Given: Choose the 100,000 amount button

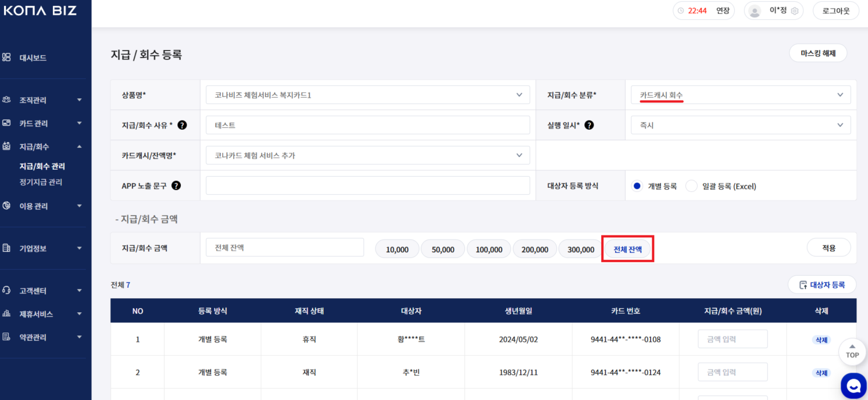Looking at the screenshot, I should [x=489, y=249].
